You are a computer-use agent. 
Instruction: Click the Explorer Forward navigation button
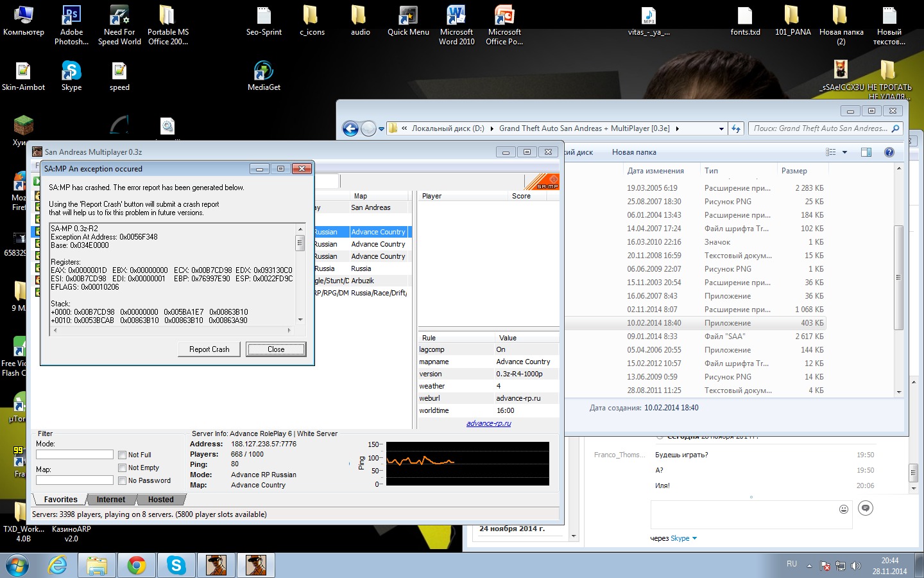[x=368, y=128]
